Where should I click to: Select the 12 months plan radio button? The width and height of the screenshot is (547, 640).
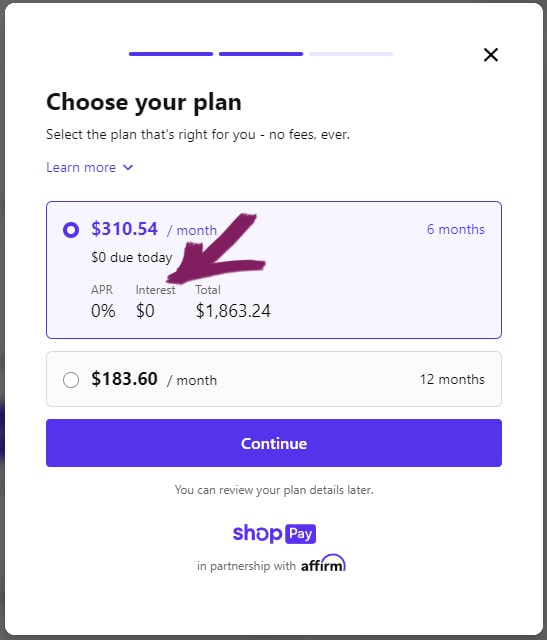pyautogui.click(x=71, y=380)
